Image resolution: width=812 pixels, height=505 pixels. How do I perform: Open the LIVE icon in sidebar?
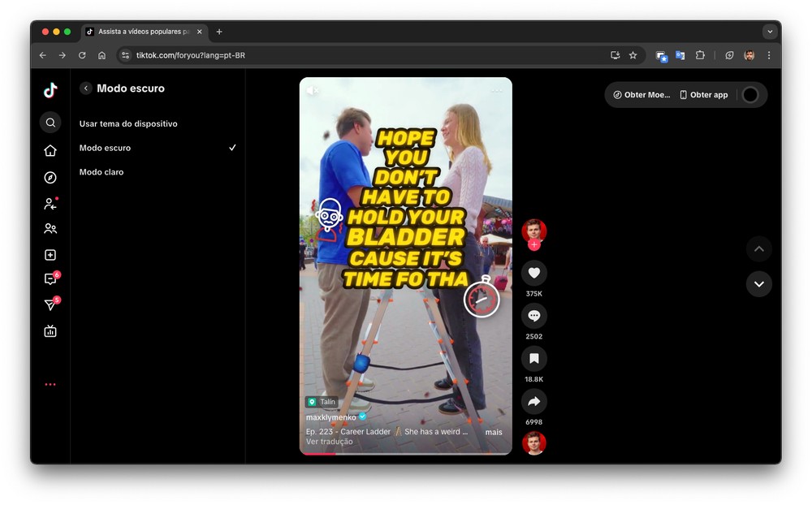click(50, 331)
